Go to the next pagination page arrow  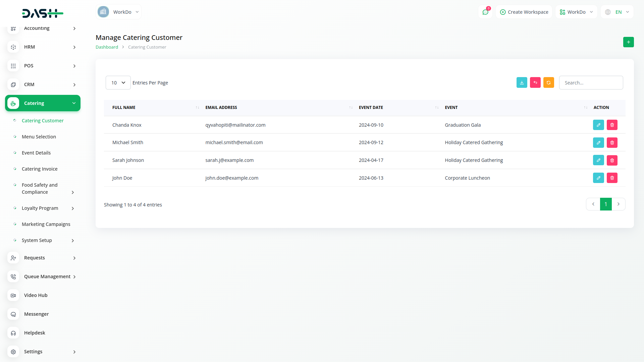click(x=618, y=204)
